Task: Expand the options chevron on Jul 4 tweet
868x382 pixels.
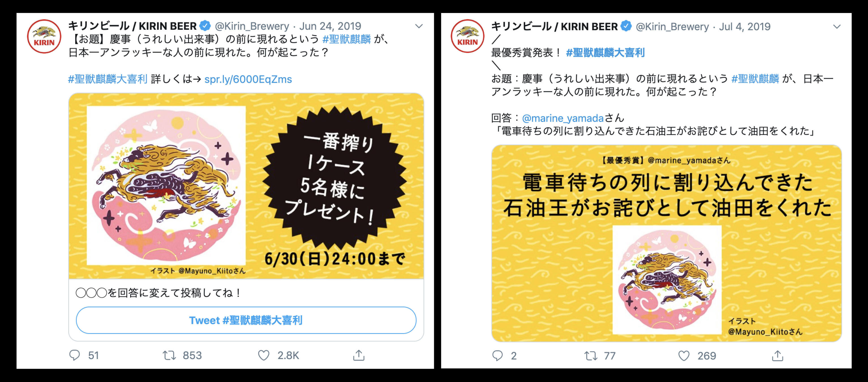Action: pos(837,27)
